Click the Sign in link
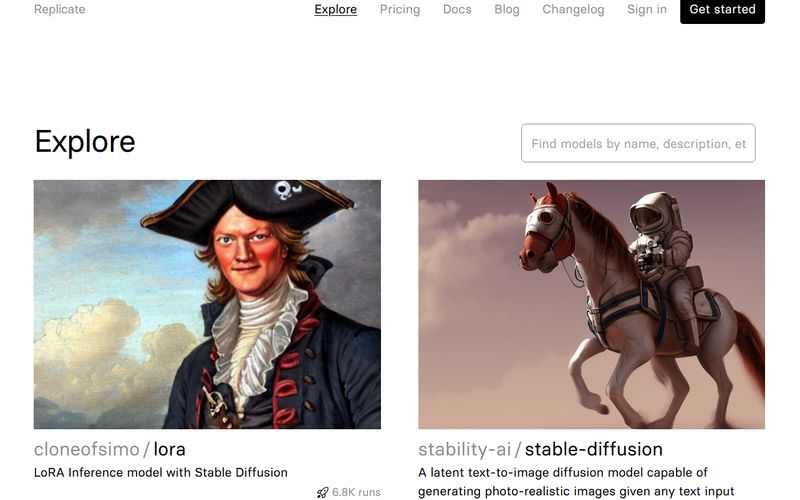Image resolution: width=800 pixels, height=500 pixels. (x=647, y=9)
